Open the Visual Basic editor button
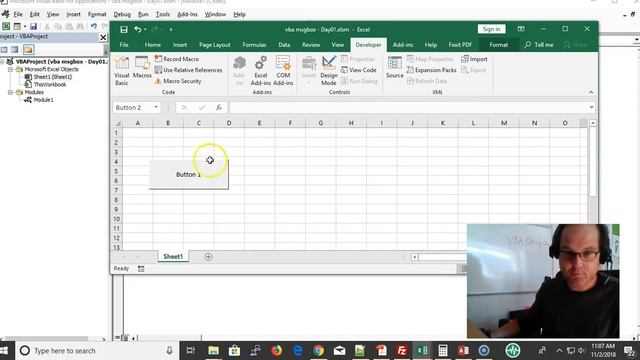The image size is (640, 360). pyautogui.click(x=121, y=71)
